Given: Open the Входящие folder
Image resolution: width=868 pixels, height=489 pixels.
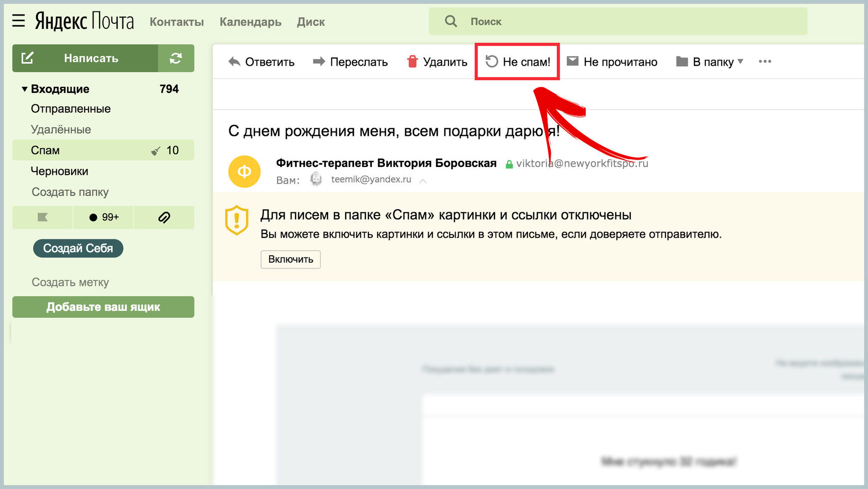Looking at the screenshot, I should point(60,89).
